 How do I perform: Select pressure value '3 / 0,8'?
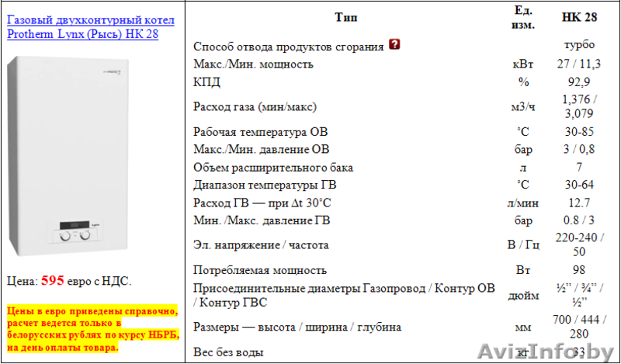click(579, 149)
